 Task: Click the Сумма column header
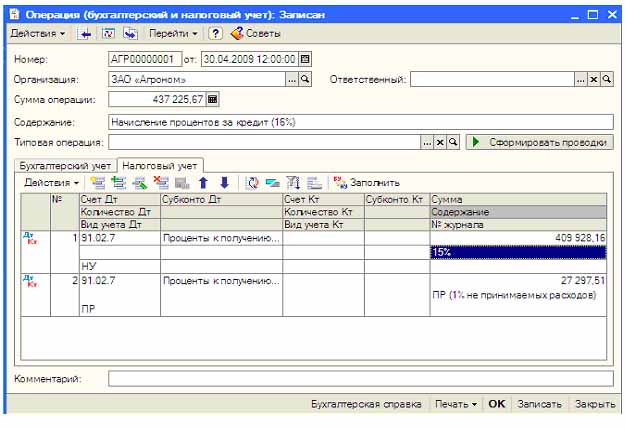[518, 200]
